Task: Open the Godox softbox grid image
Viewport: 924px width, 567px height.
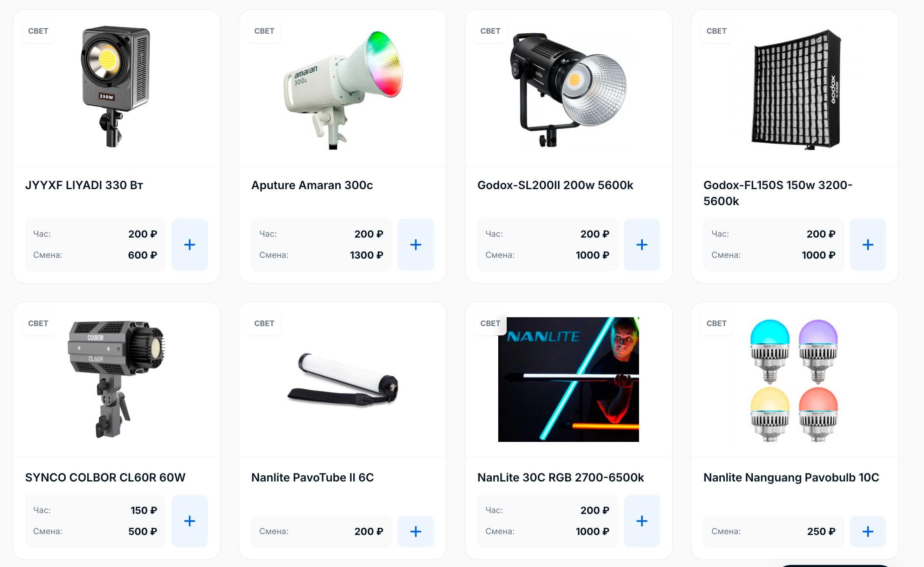Action: (796, 89)
